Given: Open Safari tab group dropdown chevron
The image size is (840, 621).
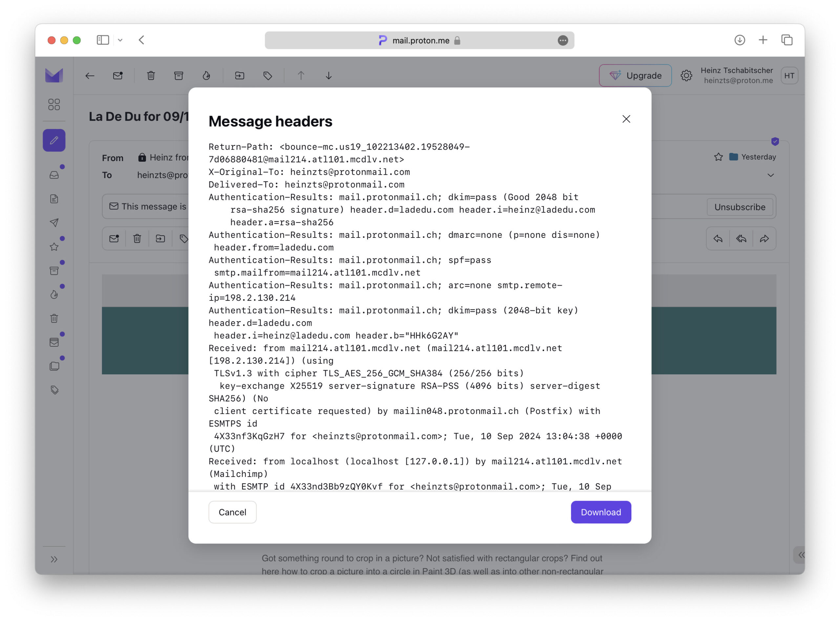Looking at the screenshot, I should click(120, 40).
